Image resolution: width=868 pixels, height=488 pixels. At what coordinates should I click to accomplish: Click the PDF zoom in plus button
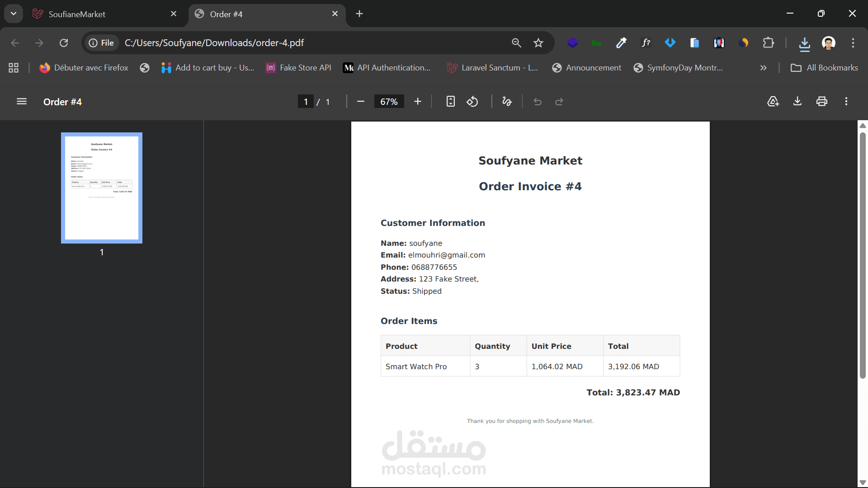[x=418, y=102]
